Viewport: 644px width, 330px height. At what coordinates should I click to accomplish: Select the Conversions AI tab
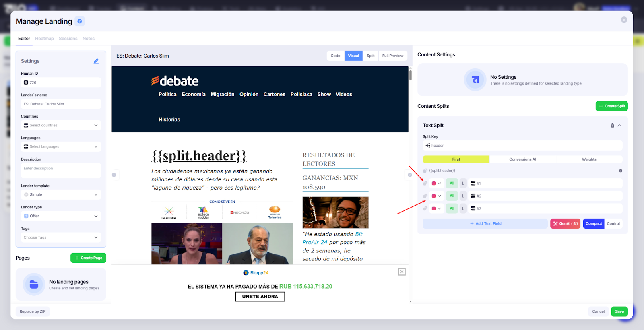tap(522, 159)
